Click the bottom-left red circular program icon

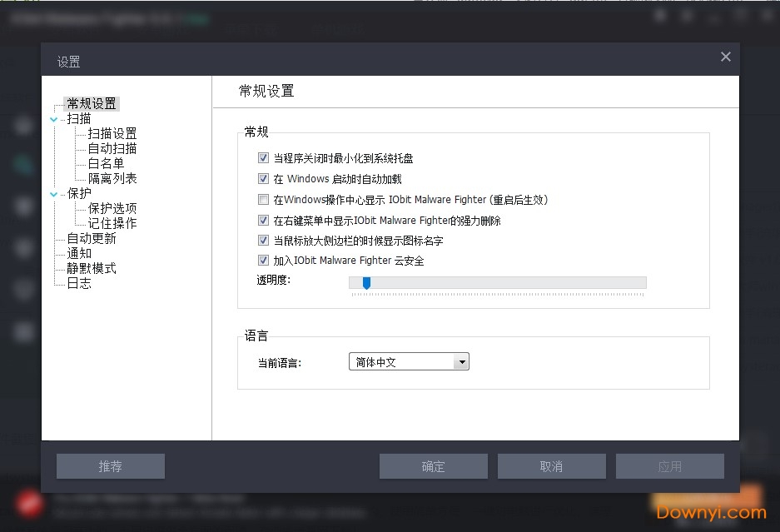[30, 503]
